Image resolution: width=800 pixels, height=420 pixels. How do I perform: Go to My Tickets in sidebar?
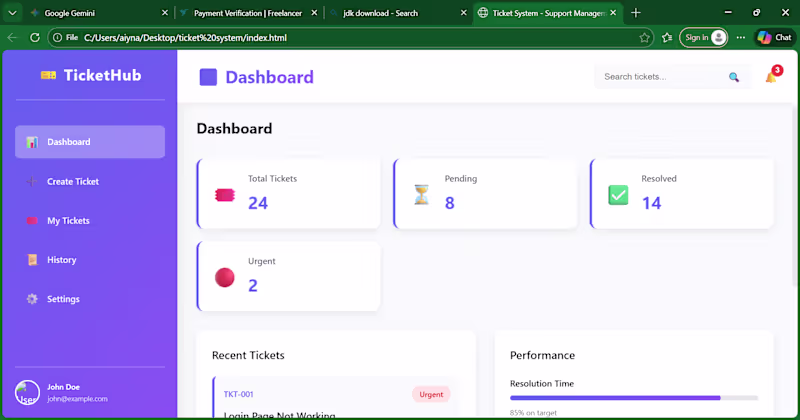(x=90, y=220)
